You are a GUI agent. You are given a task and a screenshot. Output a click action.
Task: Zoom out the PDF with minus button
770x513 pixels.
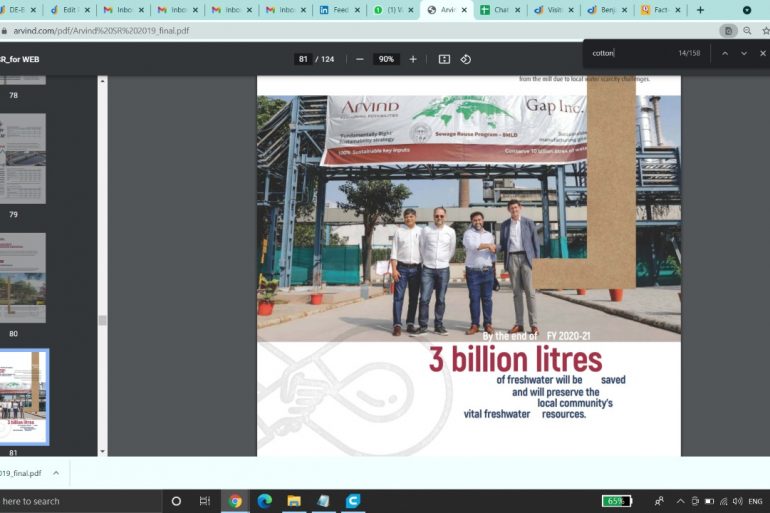(359, 59)
